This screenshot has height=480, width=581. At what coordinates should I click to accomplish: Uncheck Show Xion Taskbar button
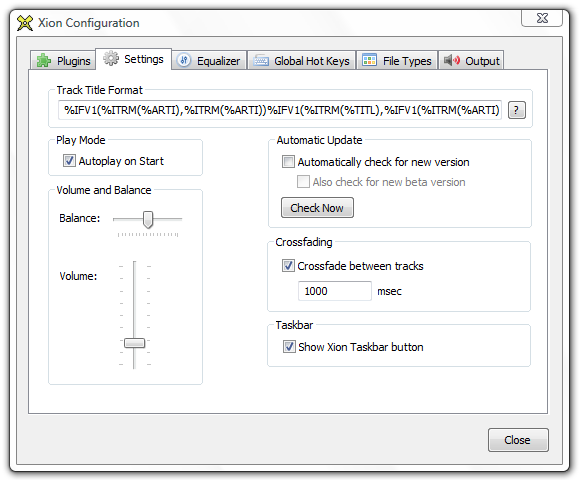click(289, 347)
